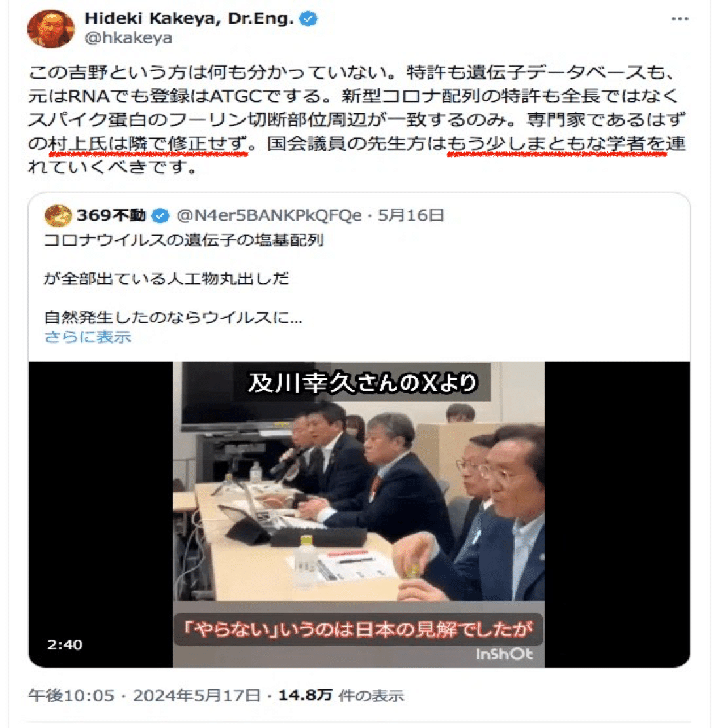Play the embedded video in the quoted tweet

click(x=359, y=515)
